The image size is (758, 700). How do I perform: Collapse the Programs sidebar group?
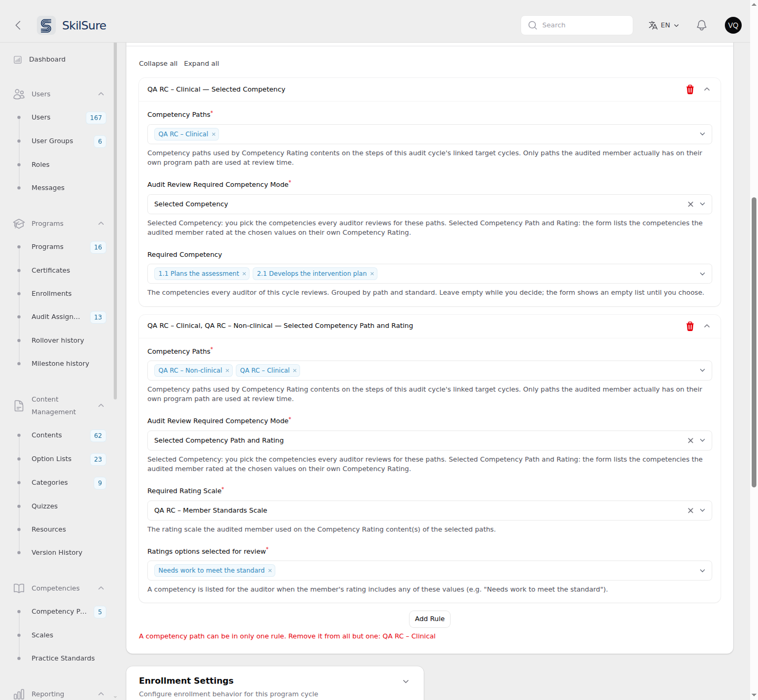(101, 224)
